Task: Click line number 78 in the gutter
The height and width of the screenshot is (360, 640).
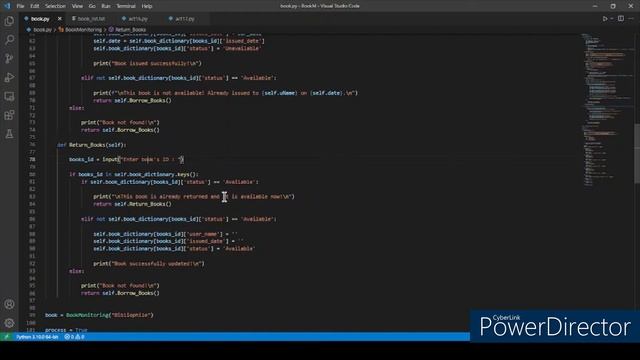Action: click(x=32, y=160)
